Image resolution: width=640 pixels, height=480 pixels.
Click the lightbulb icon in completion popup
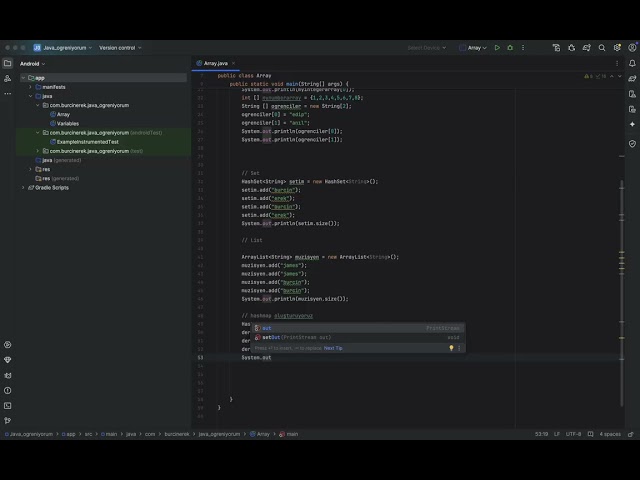451,348
